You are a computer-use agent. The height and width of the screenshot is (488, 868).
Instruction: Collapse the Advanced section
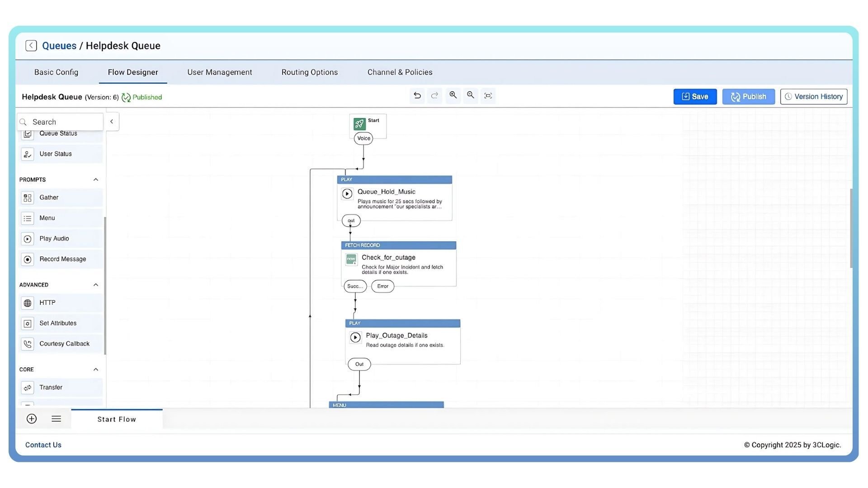click(95, 285)
